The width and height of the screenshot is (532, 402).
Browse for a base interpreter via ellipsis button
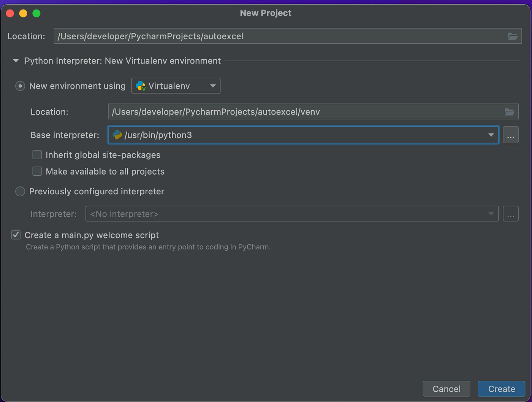pyautogui.click(x=511, y=135)
